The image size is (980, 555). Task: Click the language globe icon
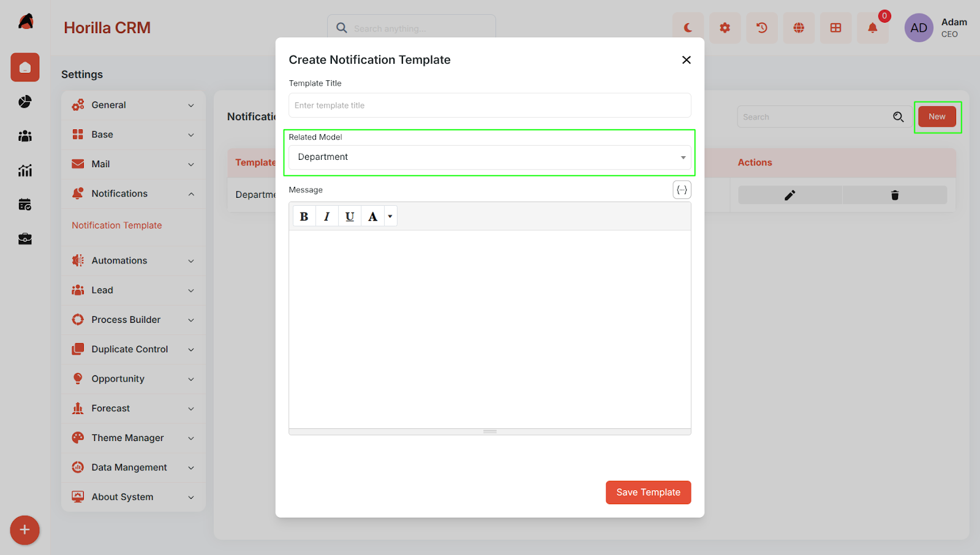coord(799,28)
